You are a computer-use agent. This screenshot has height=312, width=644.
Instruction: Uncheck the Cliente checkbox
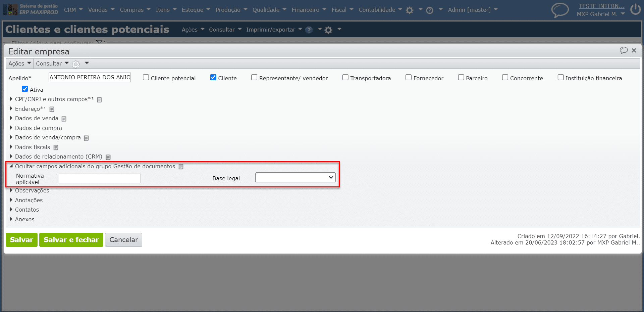pyautogui.click(x=213, y=78)
